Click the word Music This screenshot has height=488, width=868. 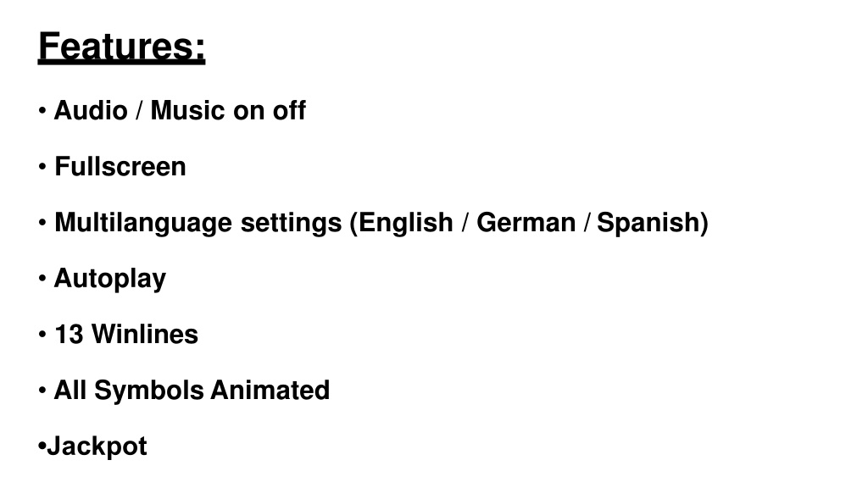[187, 110]
